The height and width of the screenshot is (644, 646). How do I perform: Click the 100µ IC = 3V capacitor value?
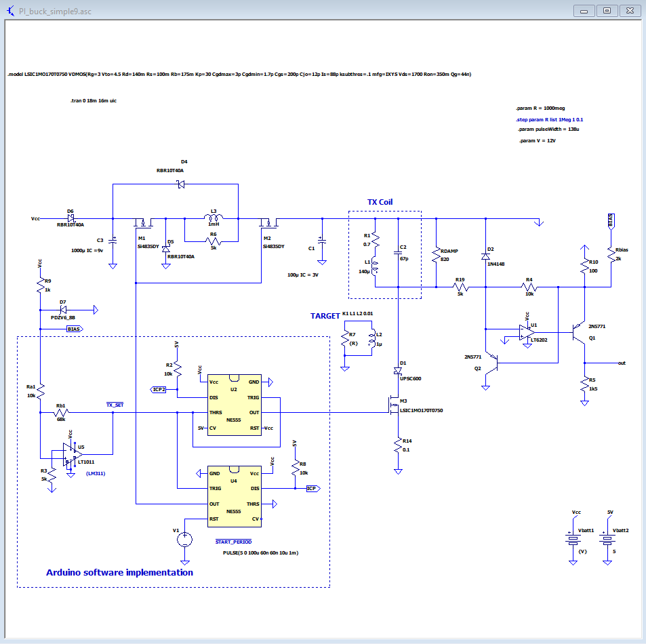coord(303,275)
